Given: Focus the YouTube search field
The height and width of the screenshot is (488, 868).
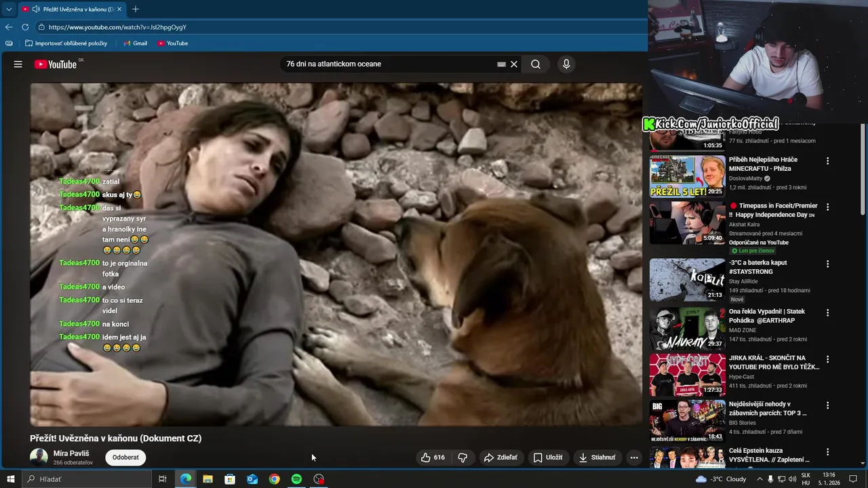Looking at the screenshot, I should 390,64.
